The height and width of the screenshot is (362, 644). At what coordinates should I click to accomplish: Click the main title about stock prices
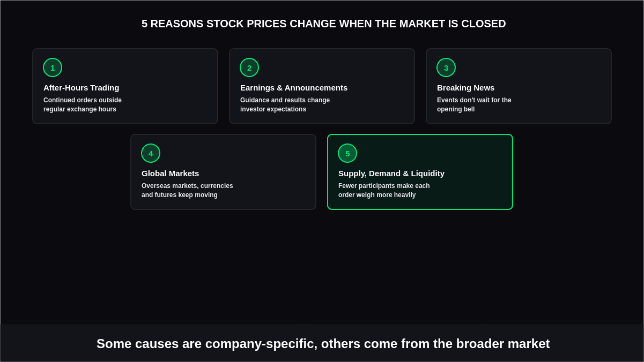[324, 24]
